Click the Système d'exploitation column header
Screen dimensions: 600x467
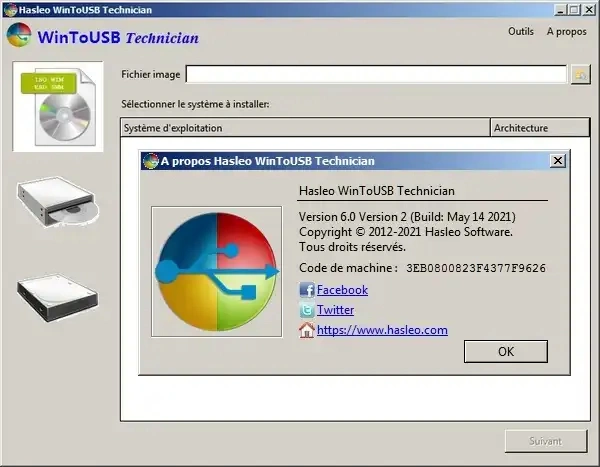click(305, 128)
